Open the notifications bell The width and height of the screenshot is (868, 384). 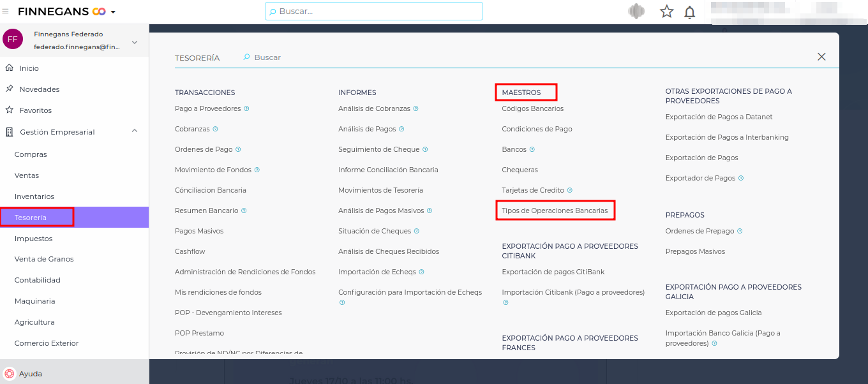coord(689,12)
